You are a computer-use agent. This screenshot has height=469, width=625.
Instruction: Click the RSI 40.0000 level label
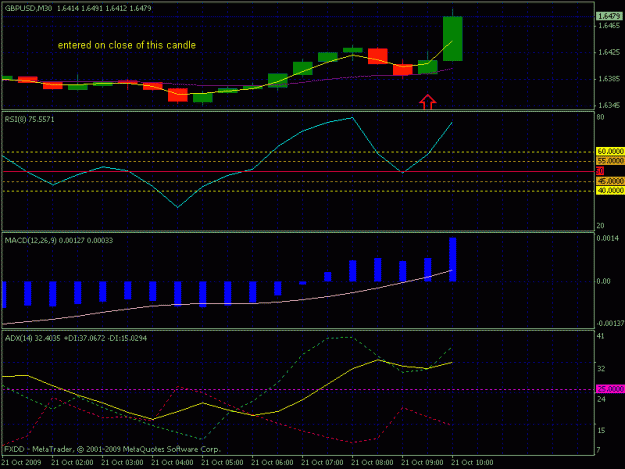[610, 191]
